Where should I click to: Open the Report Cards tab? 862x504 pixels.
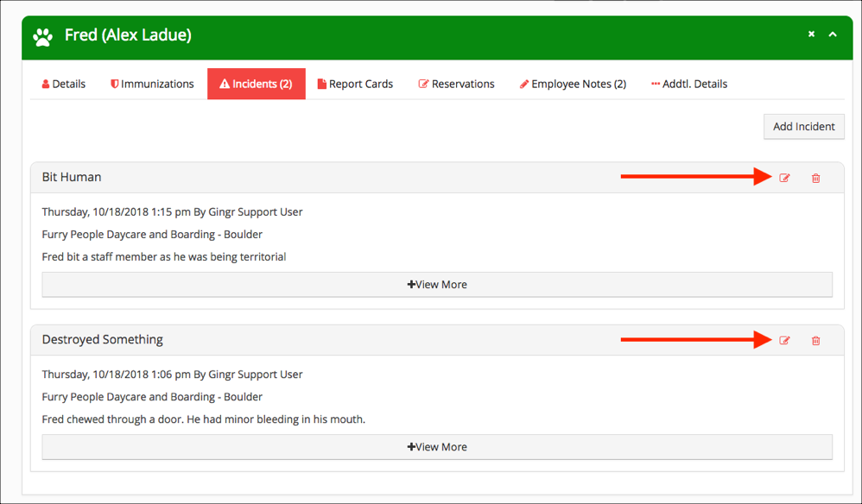point(355,84)
